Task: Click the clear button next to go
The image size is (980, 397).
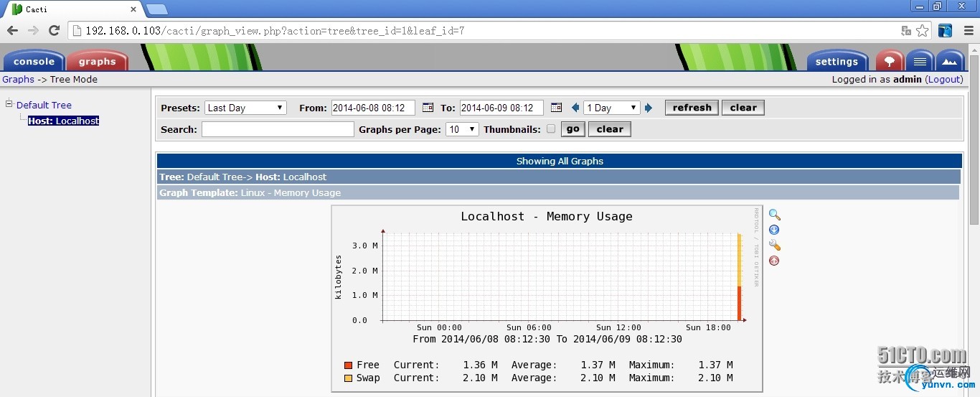Action: (610, 129)
